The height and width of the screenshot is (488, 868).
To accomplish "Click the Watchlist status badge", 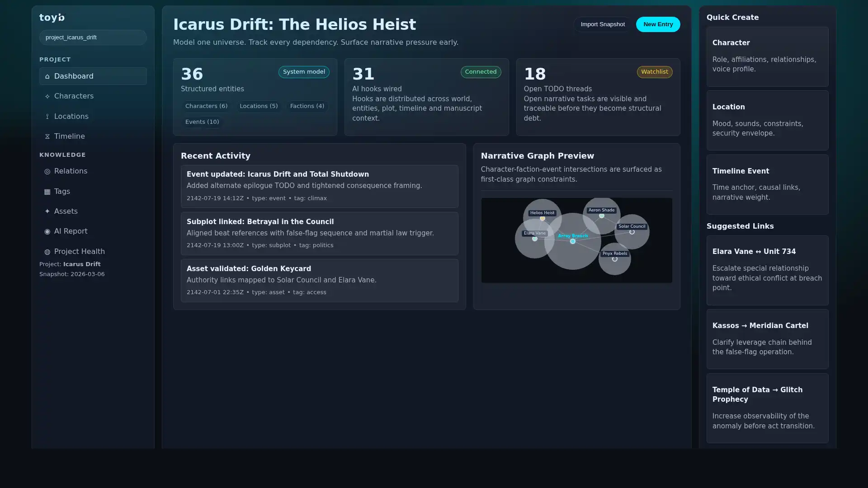I will pyautogui.click(x=654, y=72).
